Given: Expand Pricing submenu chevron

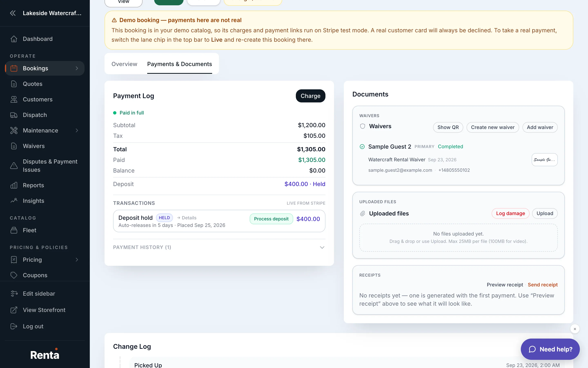Looking at the screenshot, I should click(77, 260).
